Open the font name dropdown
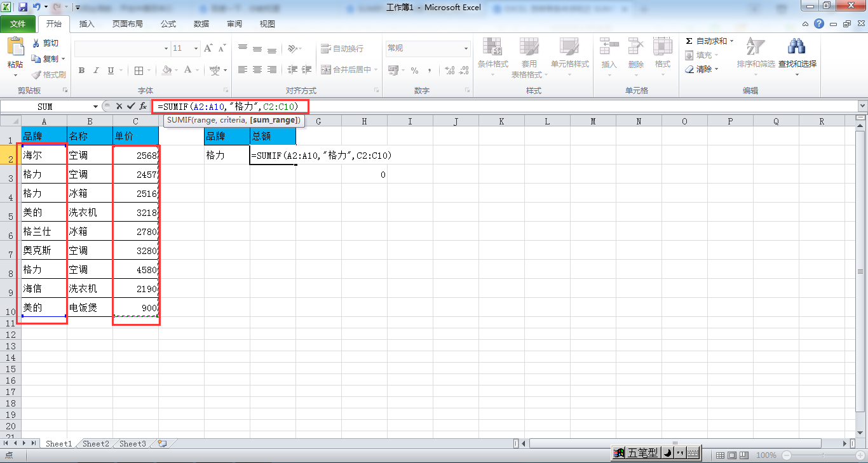 click(x=166, y=48)
